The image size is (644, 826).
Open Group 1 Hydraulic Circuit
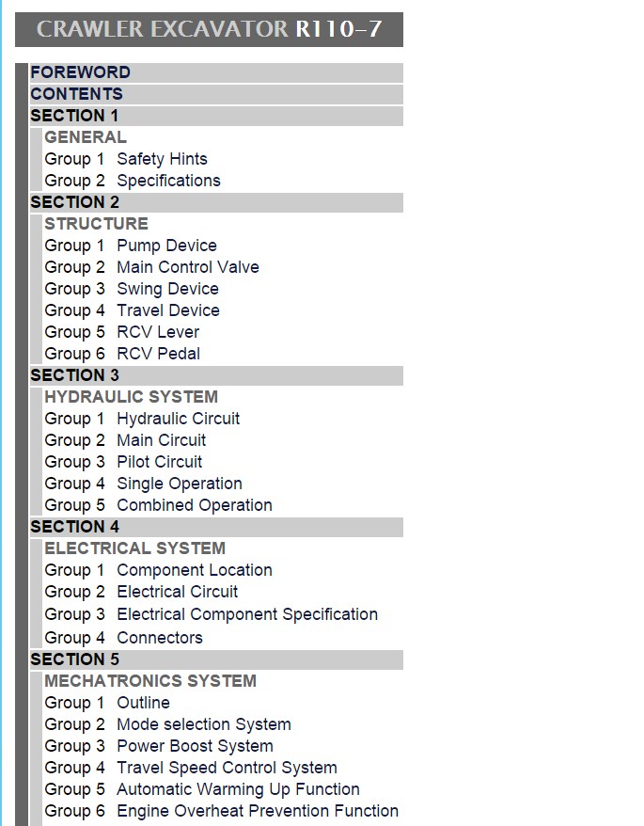pyautogui.click(x=142, y=419)
